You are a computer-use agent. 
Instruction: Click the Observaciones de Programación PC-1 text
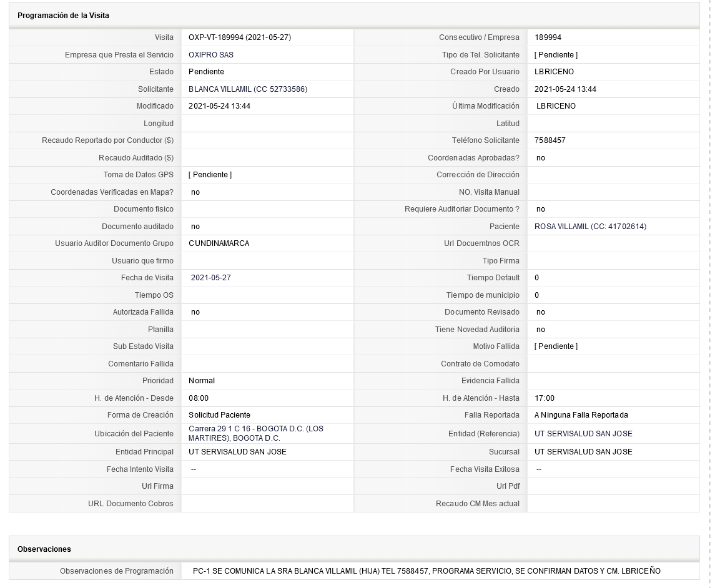pyautogui.click(x=427, y=571)
